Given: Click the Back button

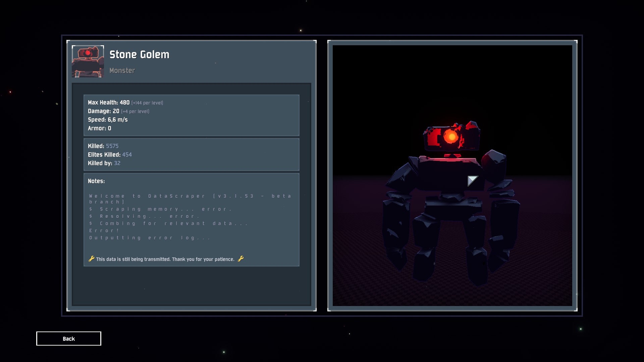Looking at the screenshot, I should 68,339.
